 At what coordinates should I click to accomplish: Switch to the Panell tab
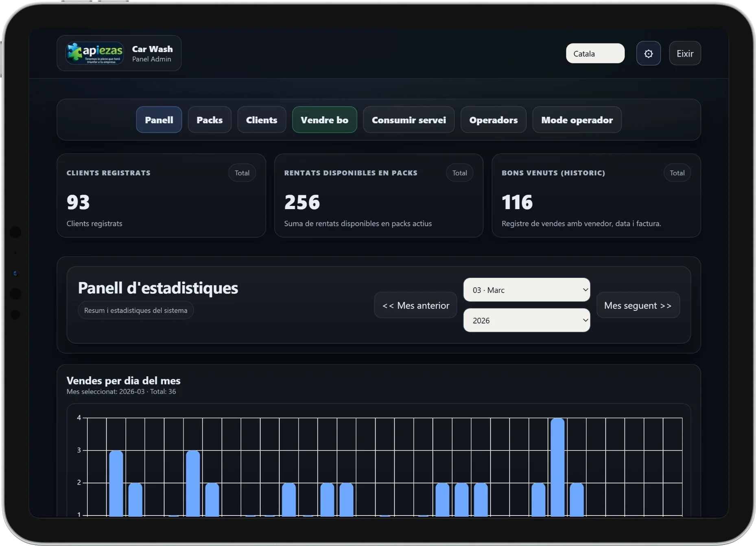159,120
